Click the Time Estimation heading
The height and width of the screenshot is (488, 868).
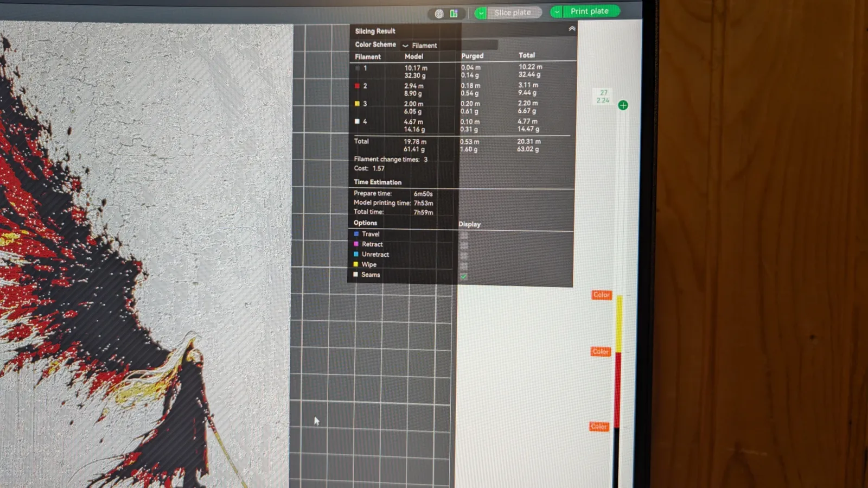pos(378,182)
